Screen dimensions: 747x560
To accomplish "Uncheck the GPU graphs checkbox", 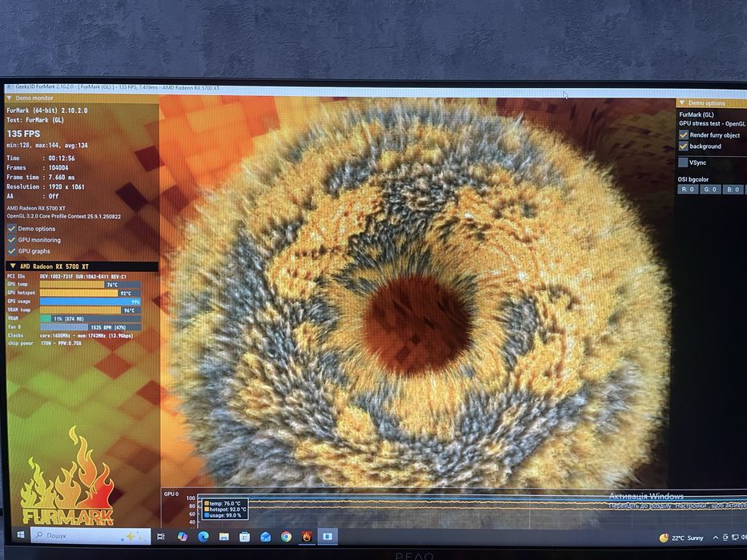I will coord(12,251).
